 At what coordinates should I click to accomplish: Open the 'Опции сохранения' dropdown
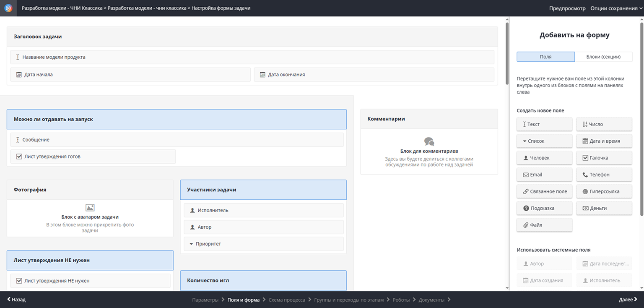[616, 8]
